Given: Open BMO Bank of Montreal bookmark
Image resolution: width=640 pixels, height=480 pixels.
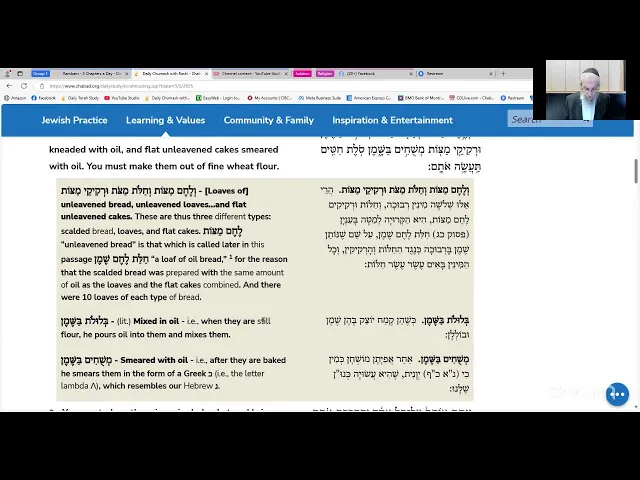Looking at the screenshot, I should coord(421,98).
